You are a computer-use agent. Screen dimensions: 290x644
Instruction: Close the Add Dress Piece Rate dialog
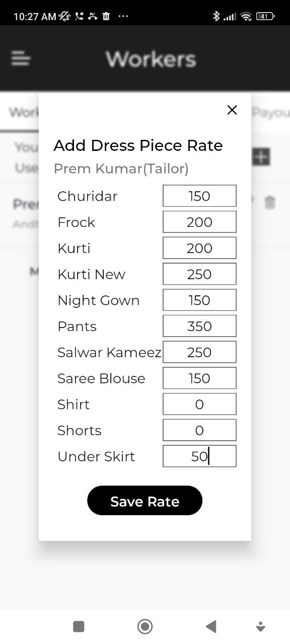pyautogui.click(x=232, y=110)
